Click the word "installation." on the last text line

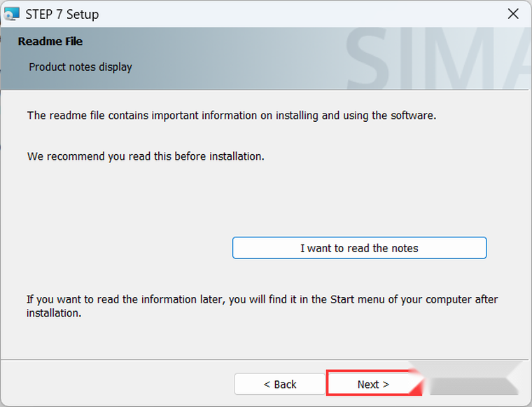pos(54,313)
